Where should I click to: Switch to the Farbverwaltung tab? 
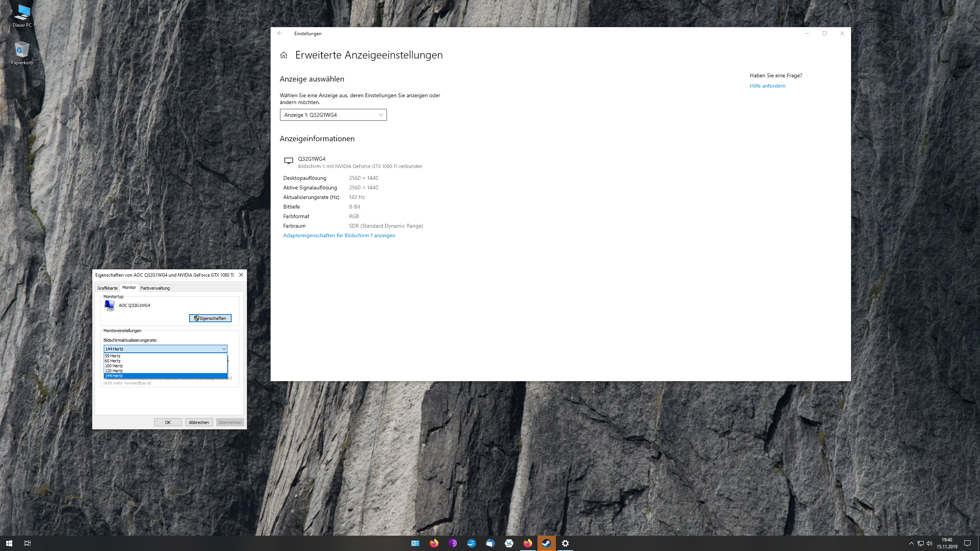tap(155, 288)
